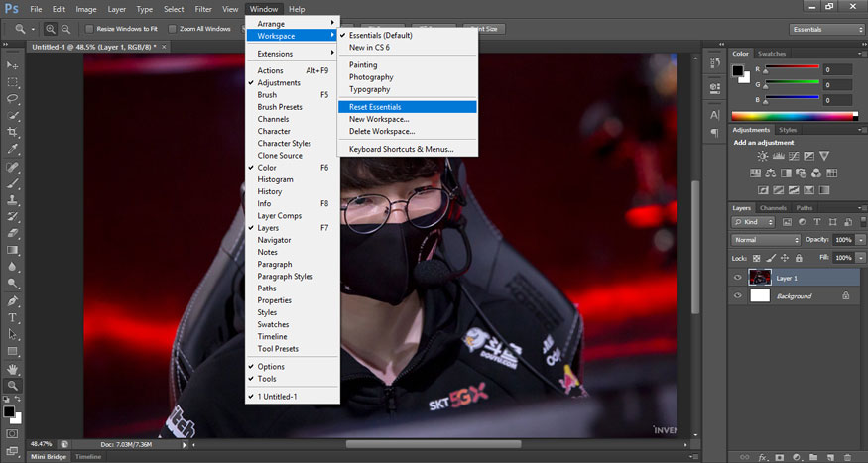The width and height of the screenshot is (868, 463).
Task: Select the Quick Selection tool
Action: tap(12, 116)
